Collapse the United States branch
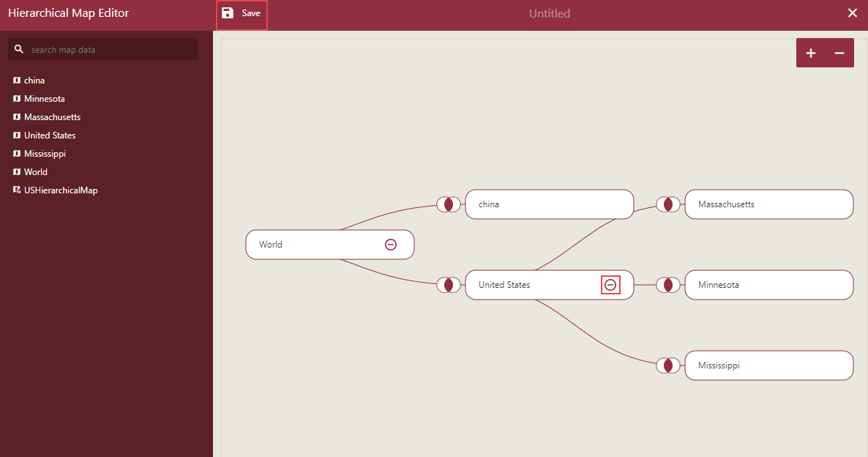Image resolution: width=868 pixels, height=457 pixels. click(610, 285)
